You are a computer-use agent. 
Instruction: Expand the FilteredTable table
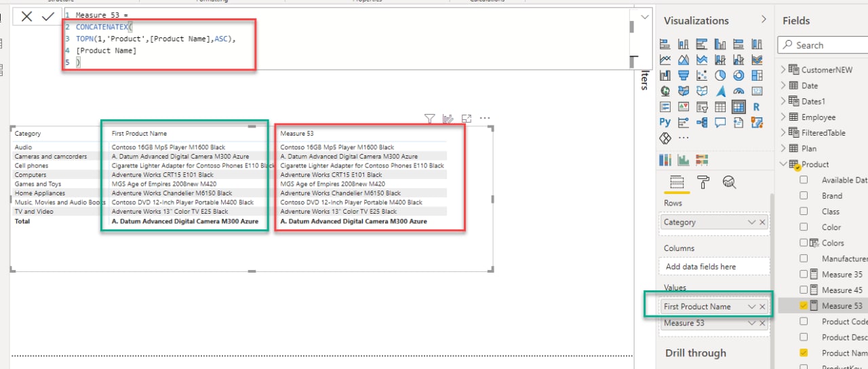783,132
